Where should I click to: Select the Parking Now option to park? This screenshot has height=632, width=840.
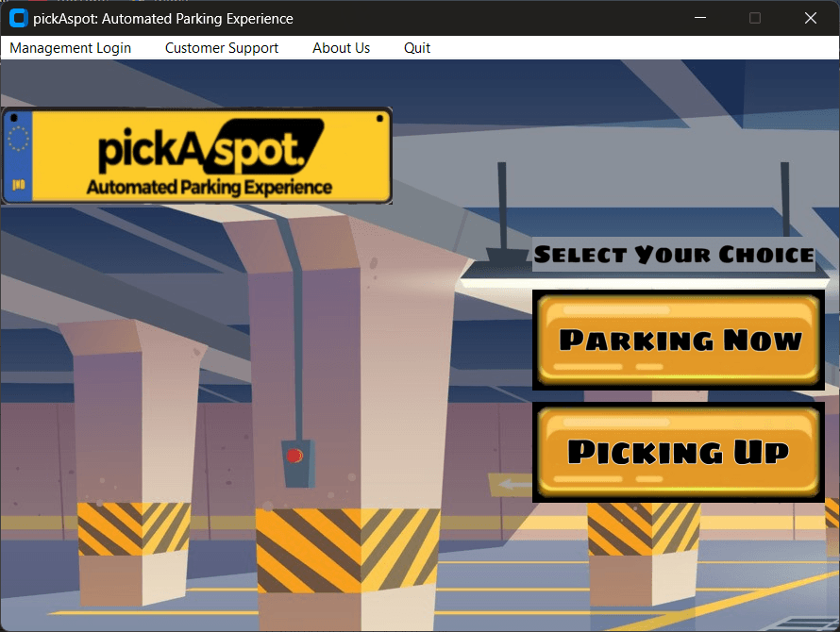(x=677, y=340)
